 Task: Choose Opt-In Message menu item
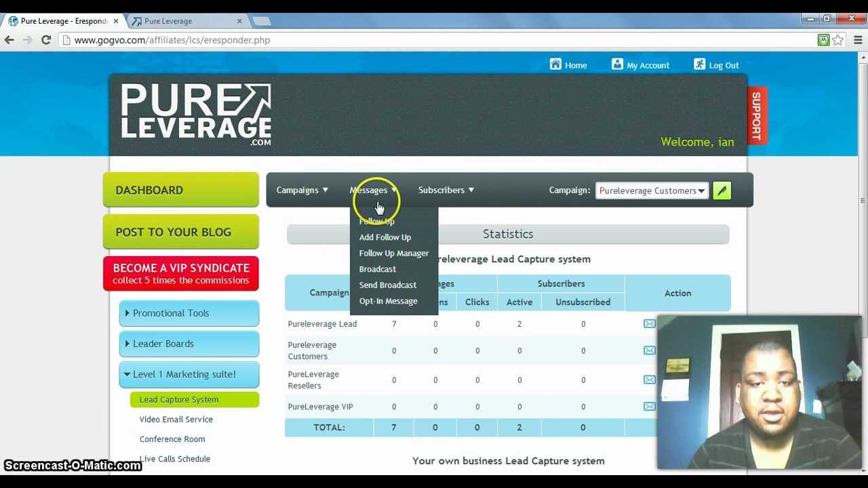click(x=389, y=301)
